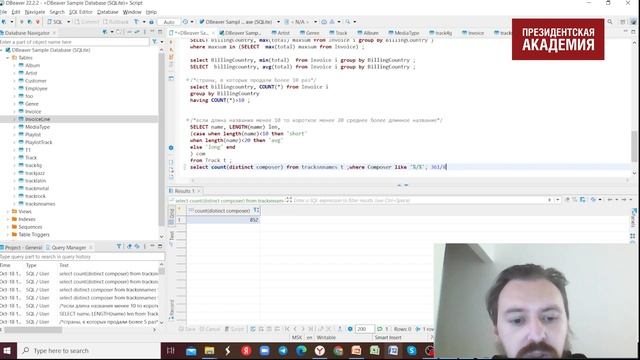Viewport: 640px width, 360px height.
Task: Click the fetch size field showing 200
Action: 364,329
